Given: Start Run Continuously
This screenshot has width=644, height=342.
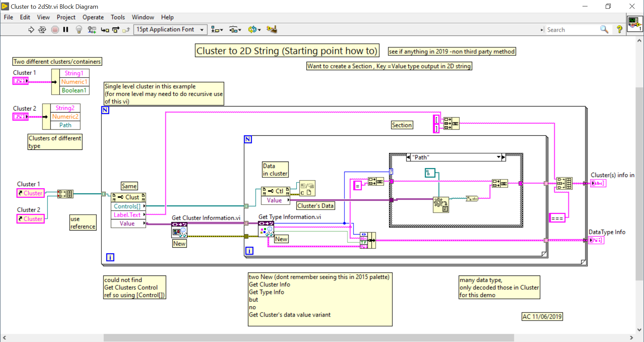Looking at the screenshot, I should click(x=42, y=30).
